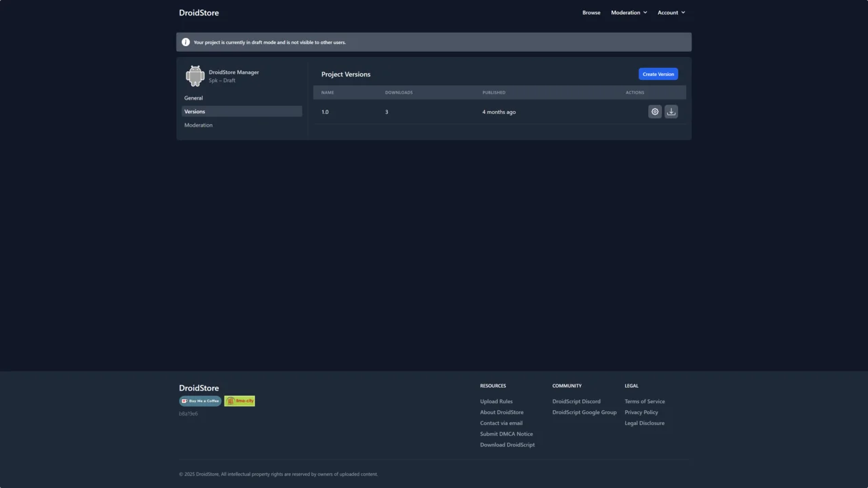The width and height of the screenshot is (868, 488).
Task: Open the Upload Rules link
Action: click(496, 401)
